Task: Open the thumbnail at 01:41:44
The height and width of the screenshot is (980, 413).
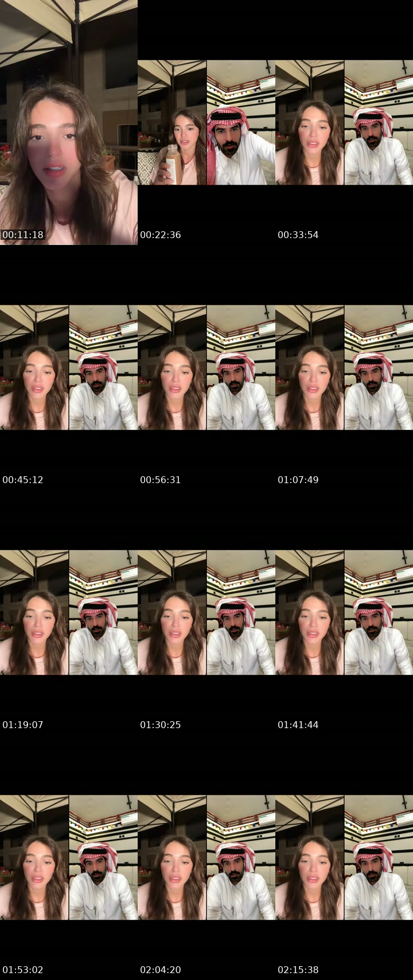Action: click(x=344, y=612)
